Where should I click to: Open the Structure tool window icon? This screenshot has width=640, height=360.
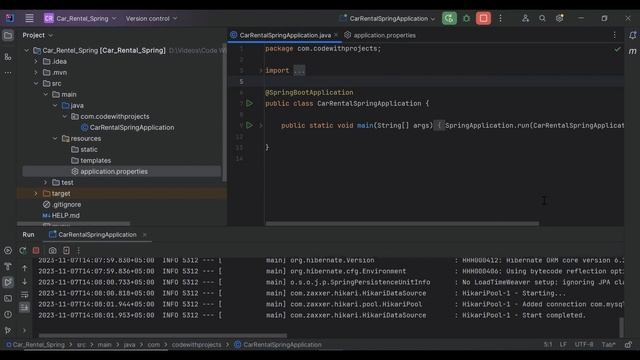(x=8, y=57)
